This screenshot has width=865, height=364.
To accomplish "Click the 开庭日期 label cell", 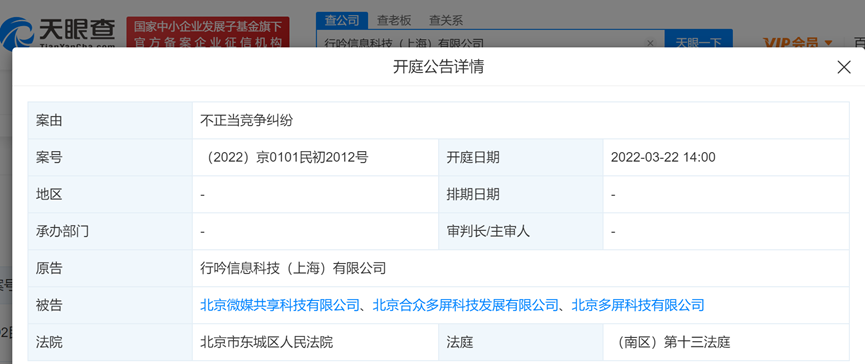I will point(521,158).
